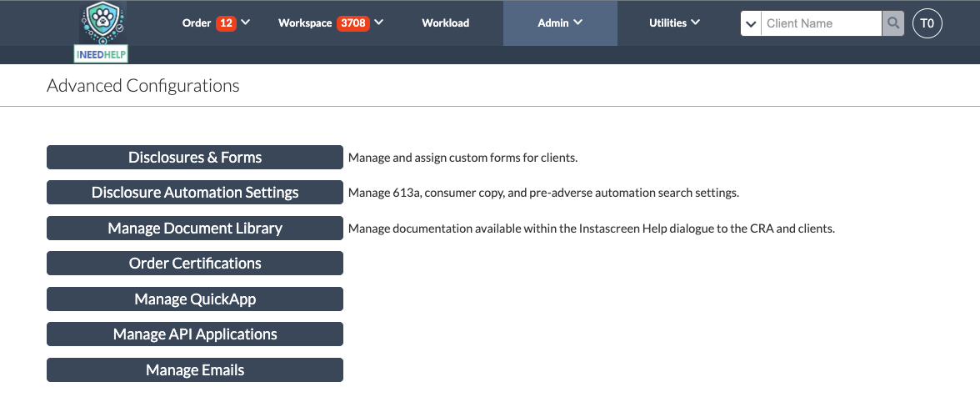The width and height of the screenshot is (980, 397).
Task: Open Disclosure Automation Settings
Action: pos(195,193)
